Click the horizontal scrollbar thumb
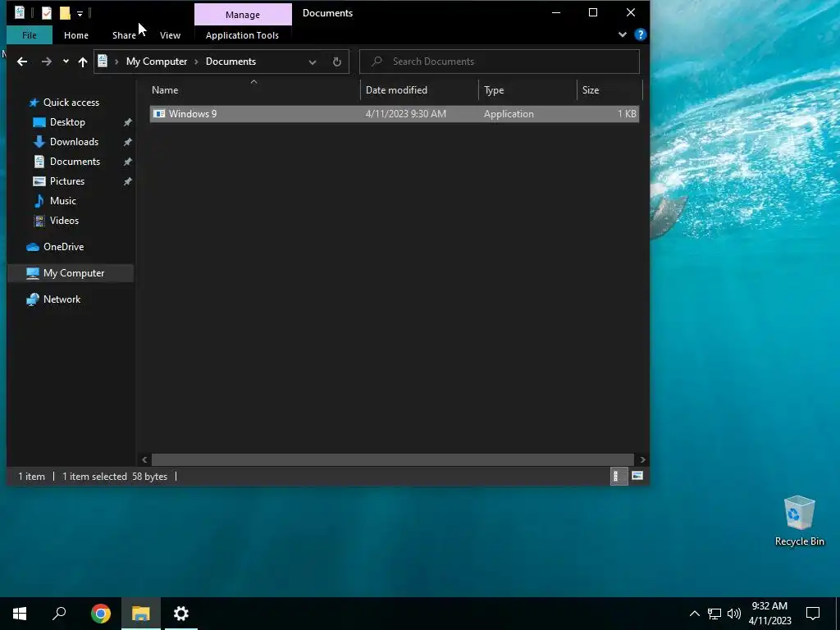Viewport: 840px width, 630px height. click(393, 459)
